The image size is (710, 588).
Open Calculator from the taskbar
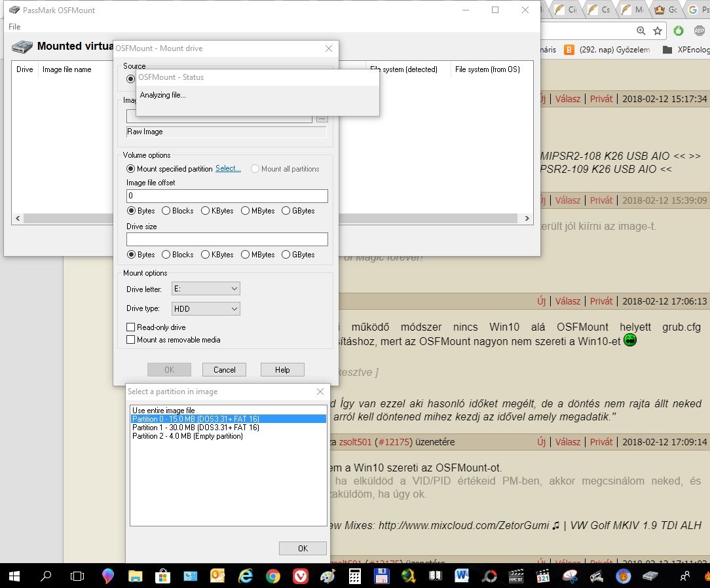coord(354,576)
